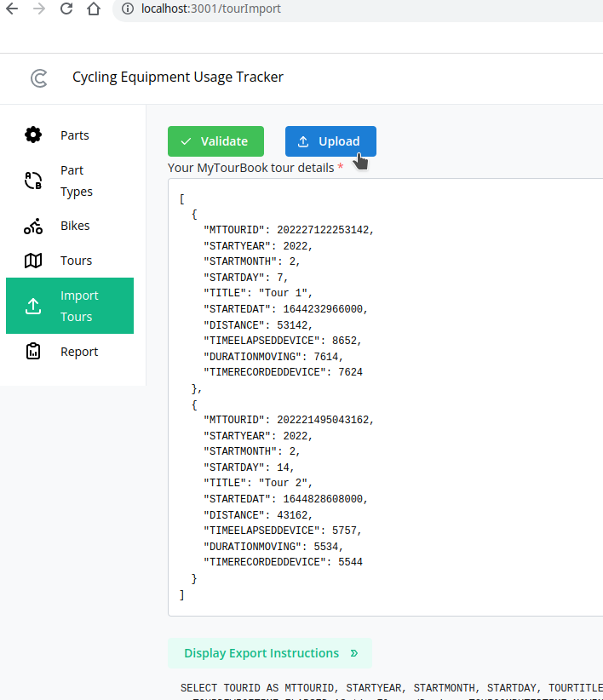The image size is (603, 700).
Task: Click the "STARTEDAT": 1644232966000 line
Action: coord(285,309)
